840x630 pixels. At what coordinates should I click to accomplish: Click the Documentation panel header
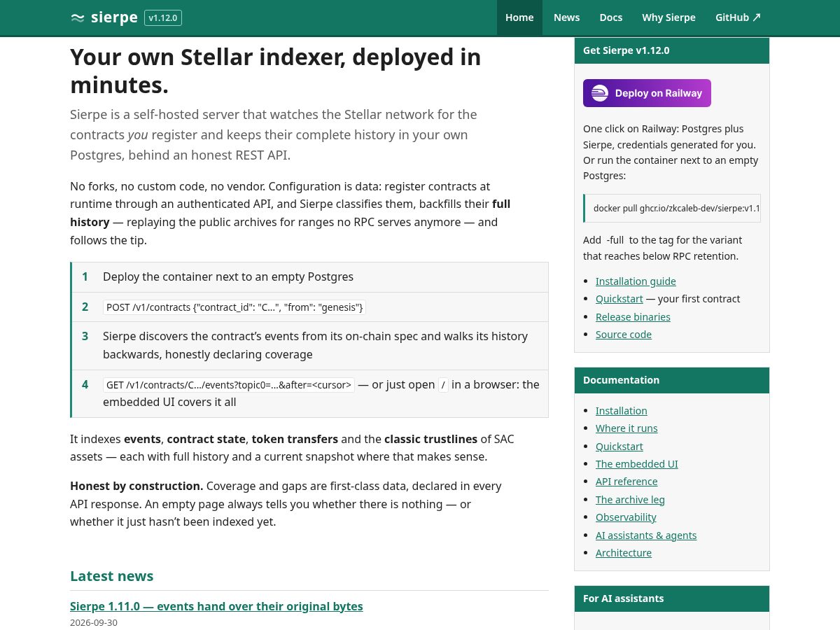click(x=672, y=380)
